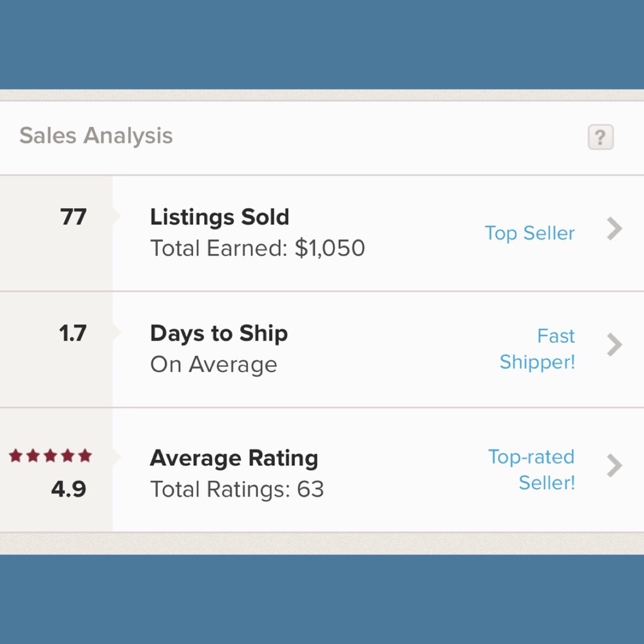Follow the Top-rated Seller! link
This screenshot has width=644, height=644.
pos(532,469)
